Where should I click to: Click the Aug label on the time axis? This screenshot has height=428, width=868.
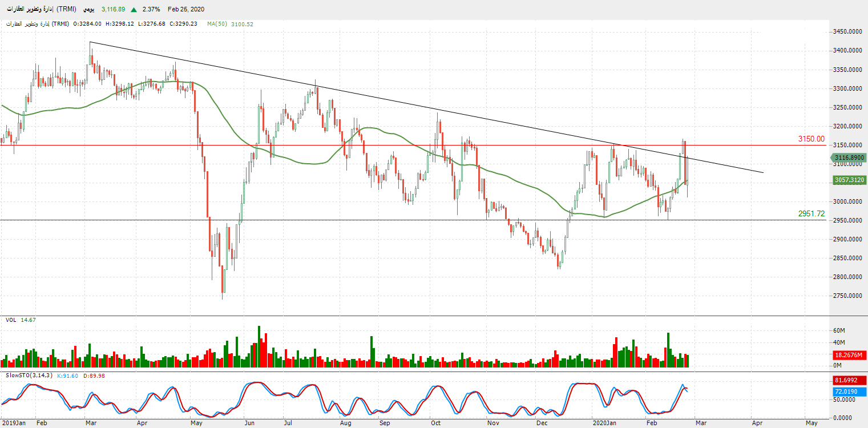coord(345,423)
